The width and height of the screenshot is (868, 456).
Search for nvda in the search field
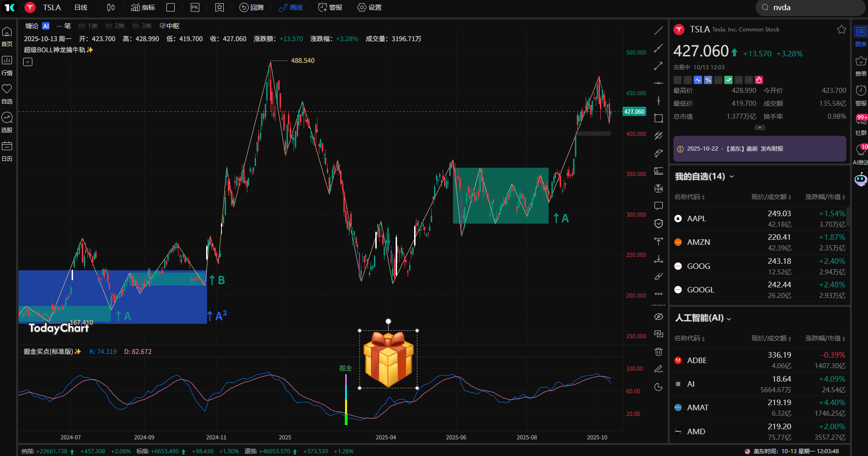click(811, 7)
